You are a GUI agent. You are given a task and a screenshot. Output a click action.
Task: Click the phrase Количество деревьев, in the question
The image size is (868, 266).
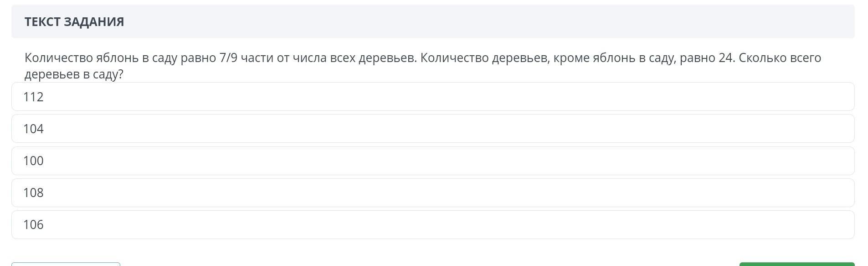[x=485, y=58]
